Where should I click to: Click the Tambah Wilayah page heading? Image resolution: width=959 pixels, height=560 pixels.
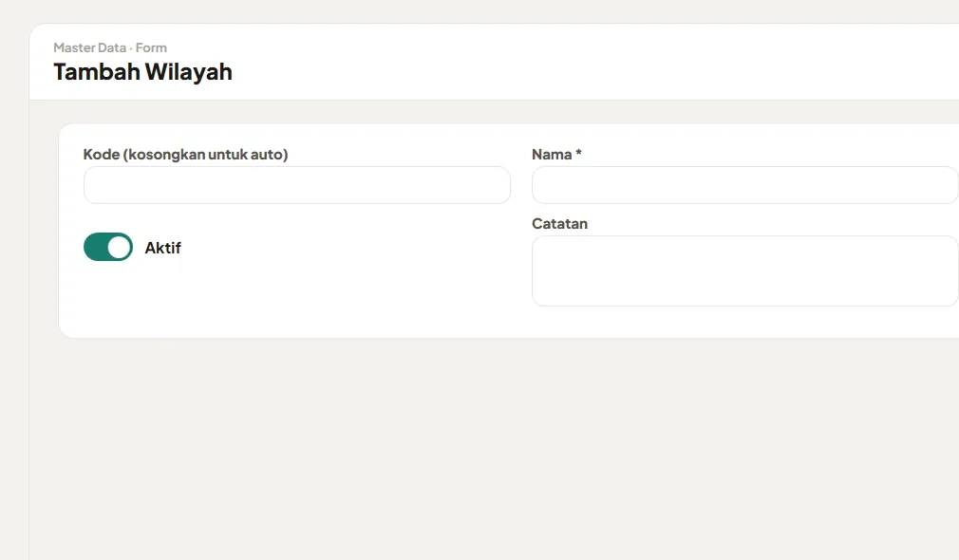(x=143, y=71)
